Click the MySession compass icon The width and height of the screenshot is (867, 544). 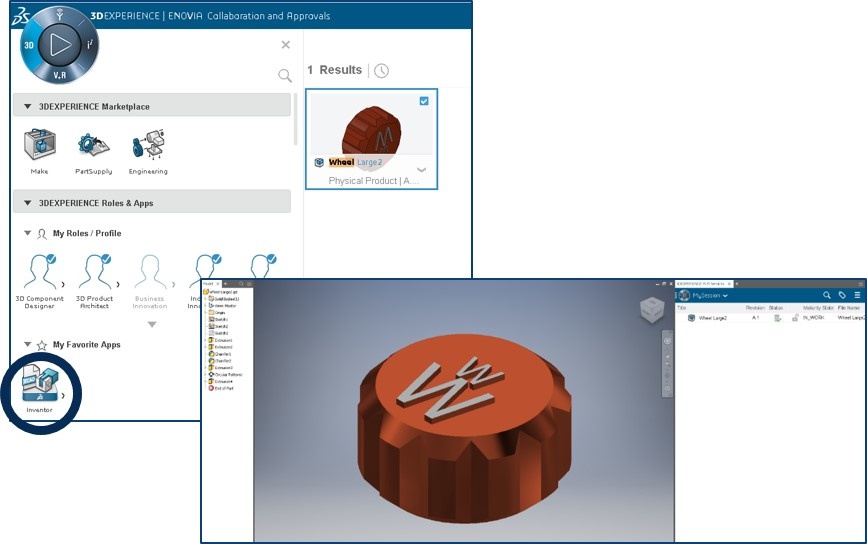(x=685, y=295)
